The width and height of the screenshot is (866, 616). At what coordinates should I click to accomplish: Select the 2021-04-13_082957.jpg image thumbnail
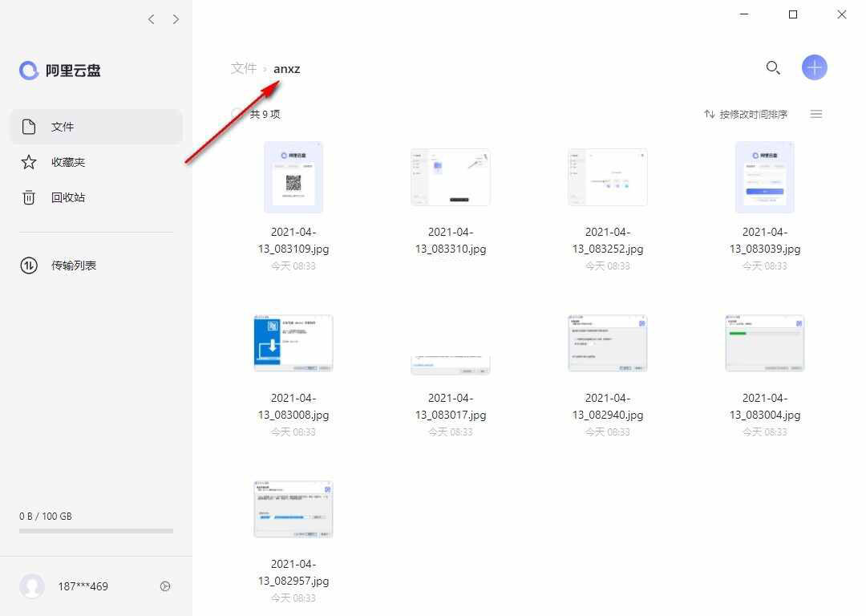(x=293, y=509)
